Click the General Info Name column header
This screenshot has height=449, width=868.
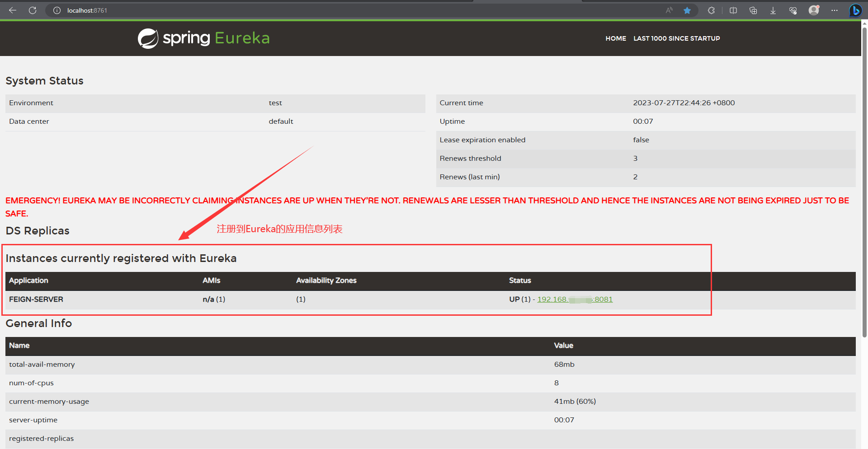[19, 346]
